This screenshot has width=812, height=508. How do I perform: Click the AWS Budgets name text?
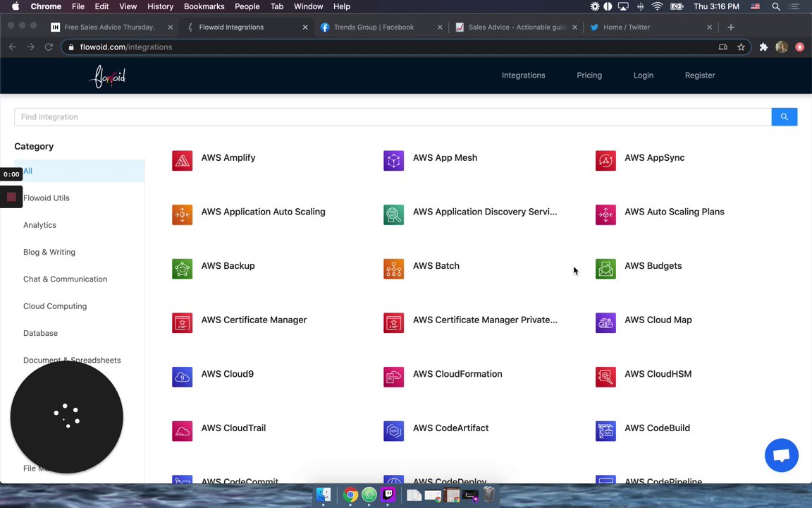pyautogui.click(x=653, y=265)
